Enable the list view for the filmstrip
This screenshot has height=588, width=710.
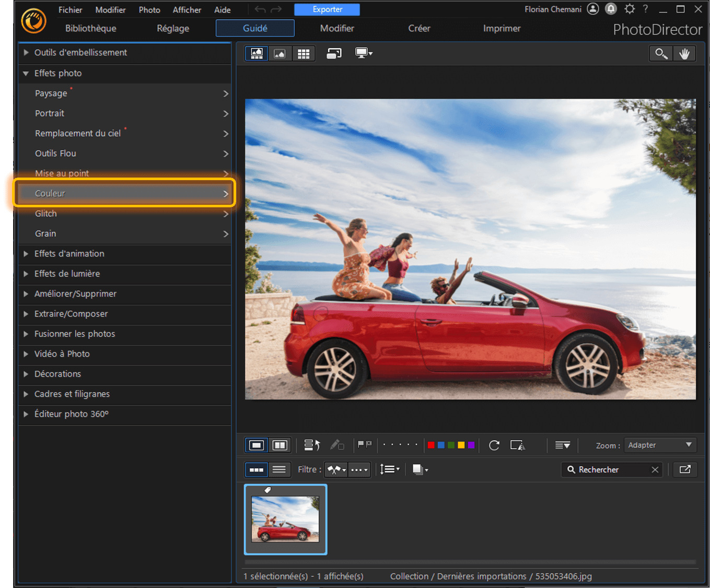pos(280,469)
